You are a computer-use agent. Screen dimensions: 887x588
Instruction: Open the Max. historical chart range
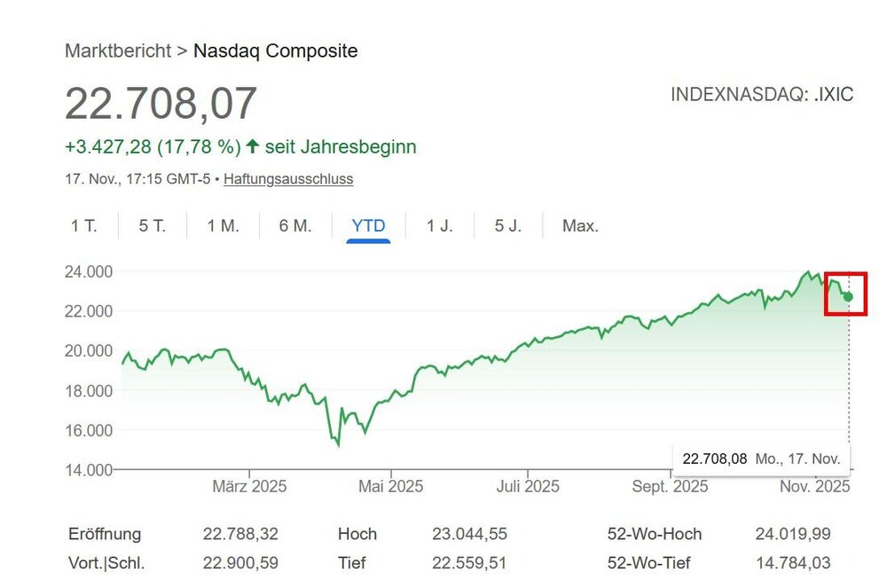579,226
